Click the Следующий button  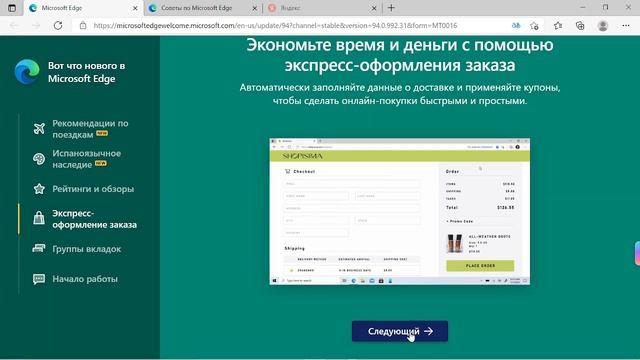coord(400,331)
